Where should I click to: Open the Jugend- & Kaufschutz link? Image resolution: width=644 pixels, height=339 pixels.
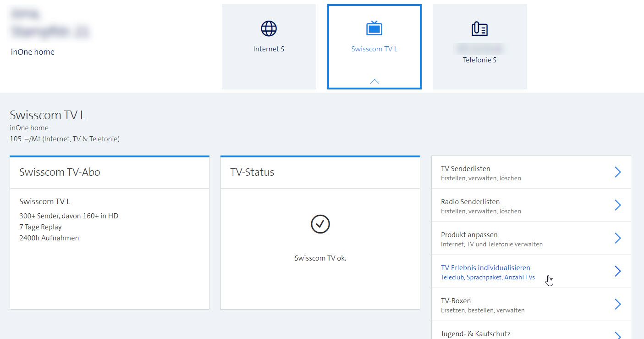point(475,333)
